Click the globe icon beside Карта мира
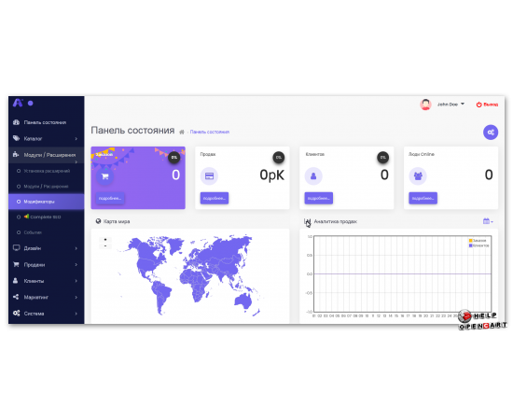 point(98,221)
